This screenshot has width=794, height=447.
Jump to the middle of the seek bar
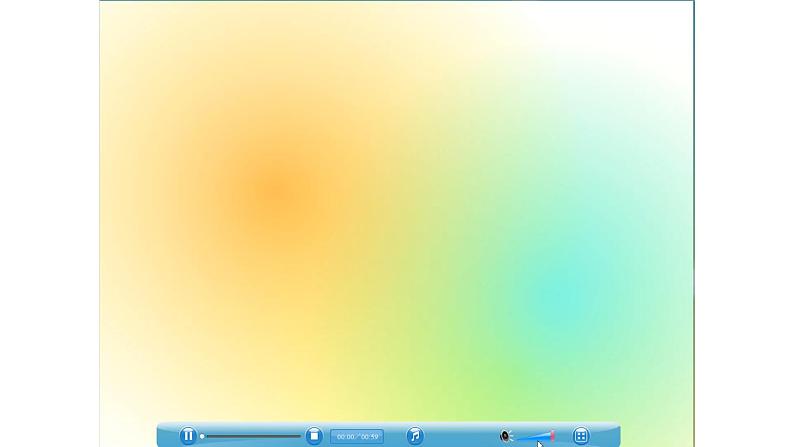251,436
